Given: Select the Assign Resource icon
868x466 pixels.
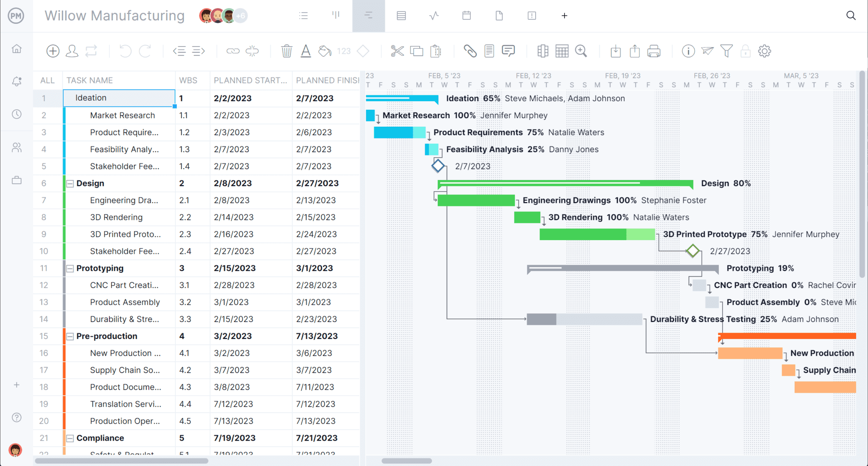Looking at the screenshot, I should click(x=72, y=52).
